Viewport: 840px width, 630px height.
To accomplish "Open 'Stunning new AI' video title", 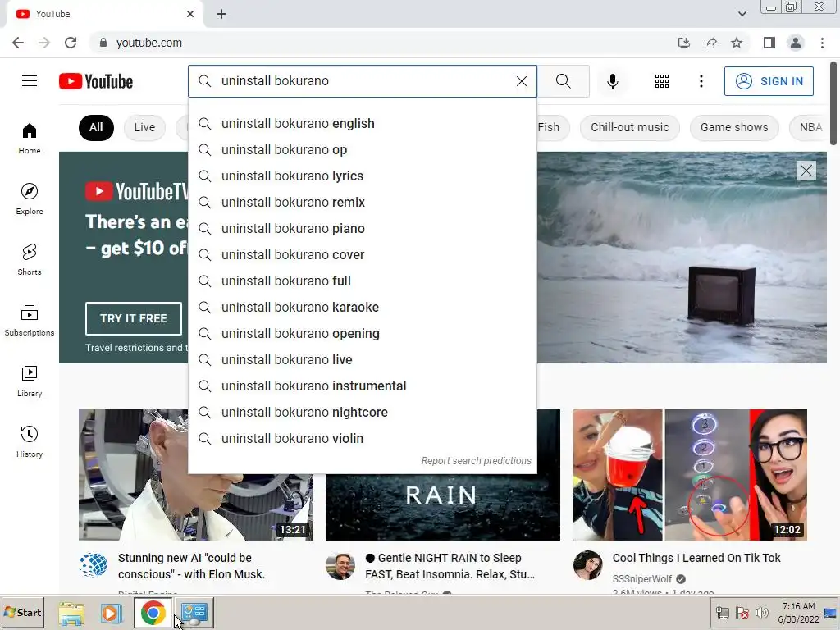I will (192, 566).
